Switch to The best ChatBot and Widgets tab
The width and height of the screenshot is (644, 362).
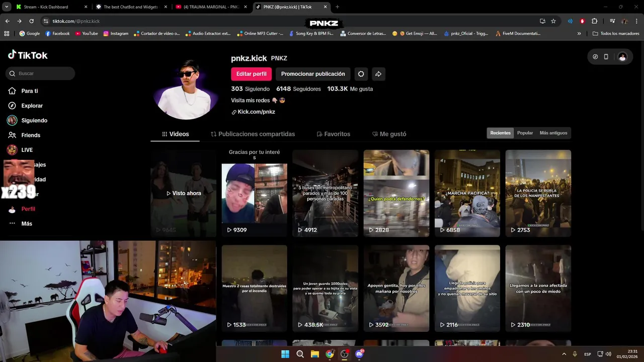click(x=131, y=7)
